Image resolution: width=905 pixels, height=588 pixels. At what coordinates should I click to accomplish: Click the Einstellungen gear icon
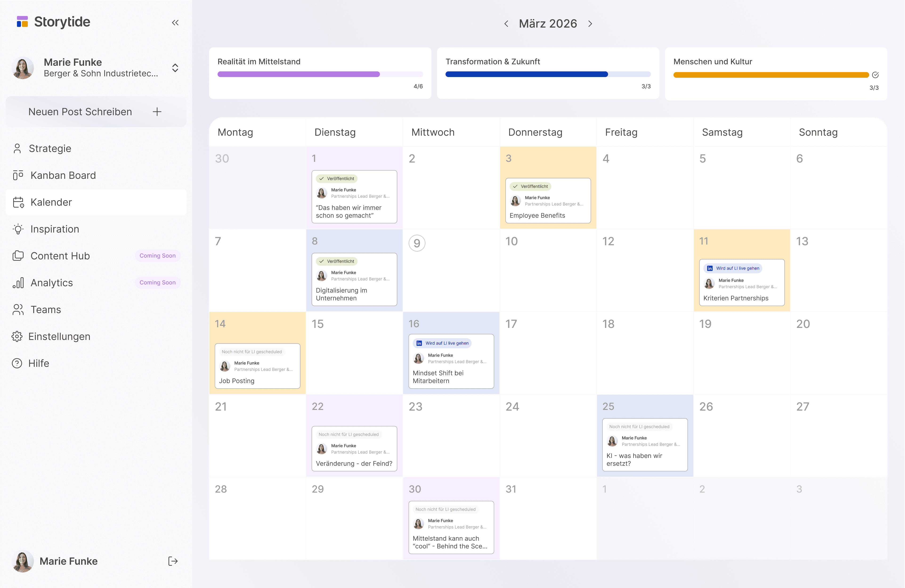click(x=17, y=336)
